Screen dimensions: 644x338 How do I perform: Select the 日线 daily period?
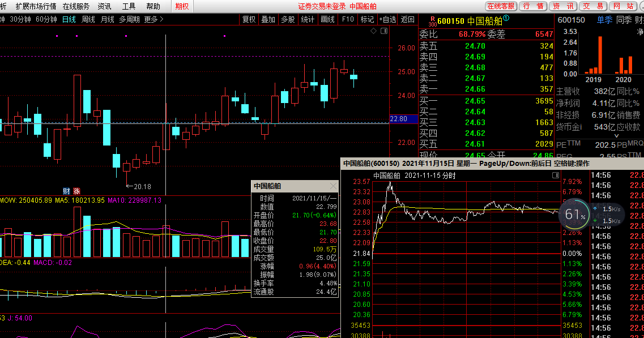coord(69,19)
